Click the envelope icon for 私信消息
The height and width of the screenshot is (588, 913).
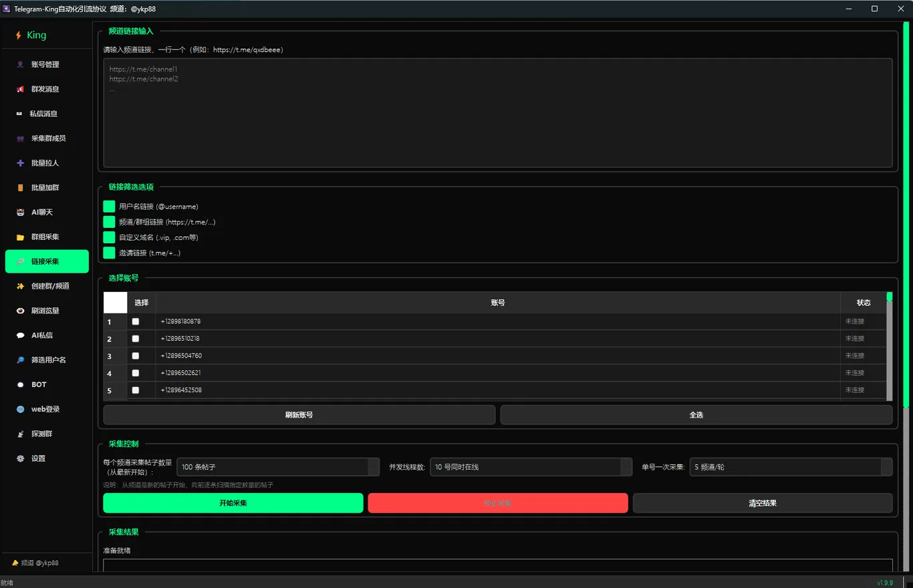tap(20, 114)
